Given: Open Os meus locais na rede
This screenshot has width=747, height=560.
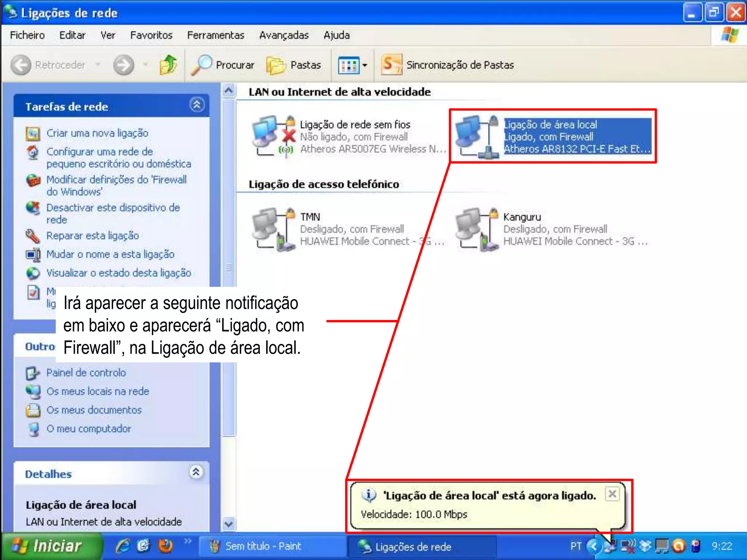Looking at the screenshot, I should coord(98,391).
